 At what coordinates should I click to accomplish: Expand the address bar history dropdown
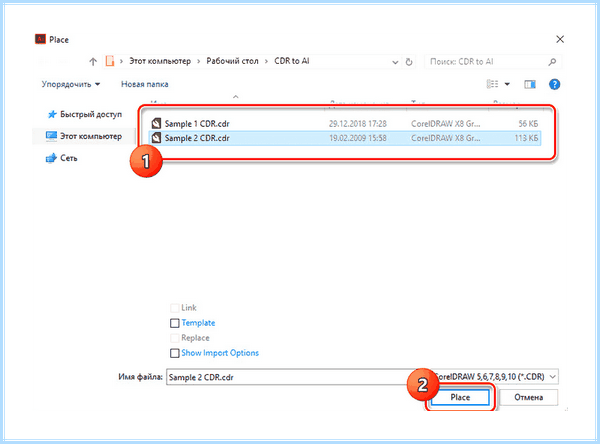[x=395, y=62]
